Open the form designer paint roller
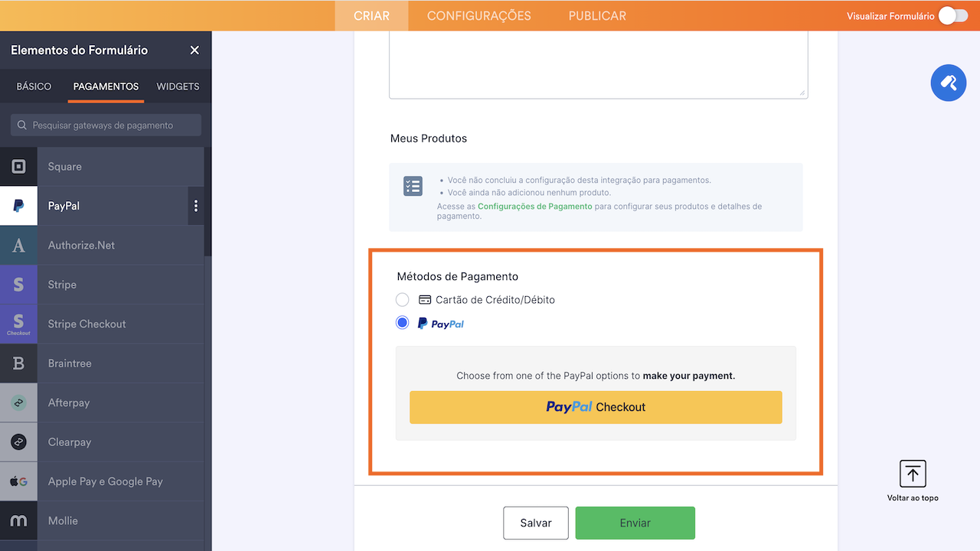Viewport: 980px width, 551px height. [948, 83]
